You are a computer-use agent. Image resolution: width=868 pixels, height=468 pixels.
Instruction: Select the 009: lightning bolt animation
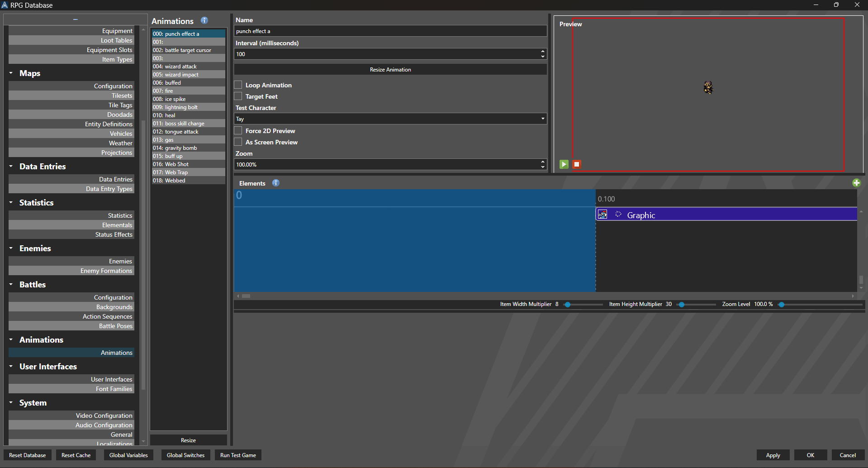click(188, 107)
